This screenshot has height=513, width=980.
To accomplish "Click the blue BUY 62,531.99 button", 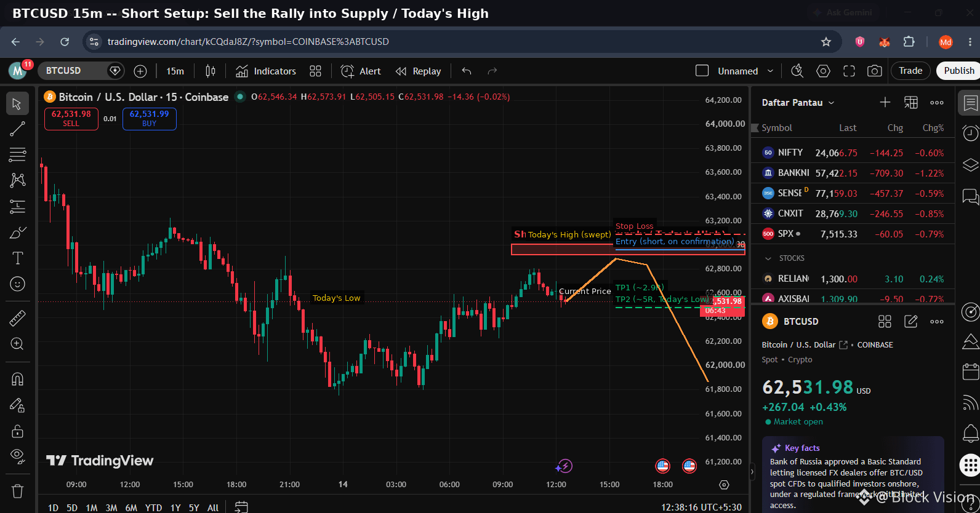I will pos(150,119).
